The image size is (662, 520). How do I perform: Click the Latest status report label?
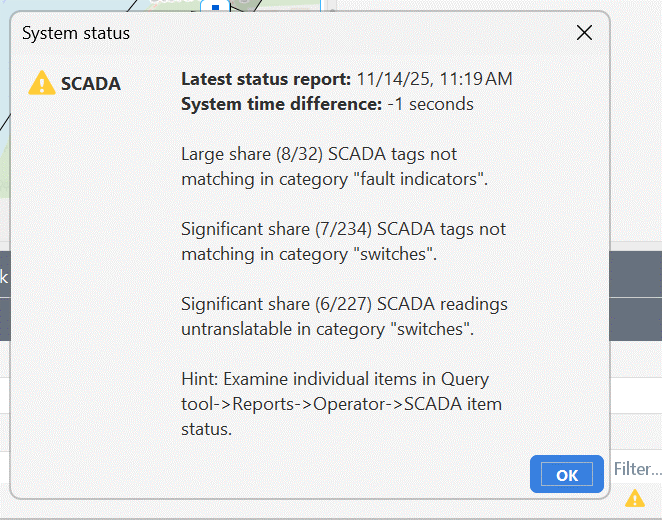coord(266,79)
